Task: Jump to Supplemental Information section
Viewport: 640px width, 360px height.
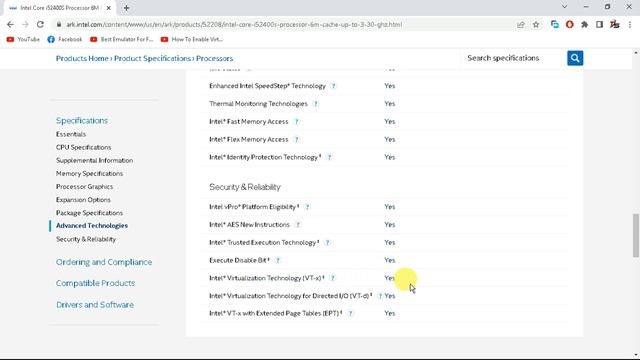Action: [x=94, y=160]
